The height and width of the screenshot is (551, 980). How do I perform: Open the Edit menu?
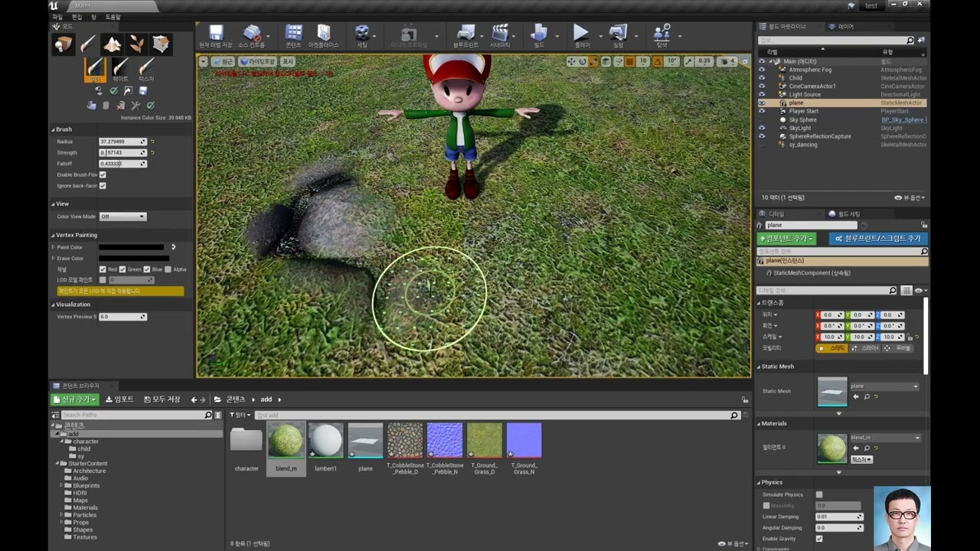coord(77,17)
